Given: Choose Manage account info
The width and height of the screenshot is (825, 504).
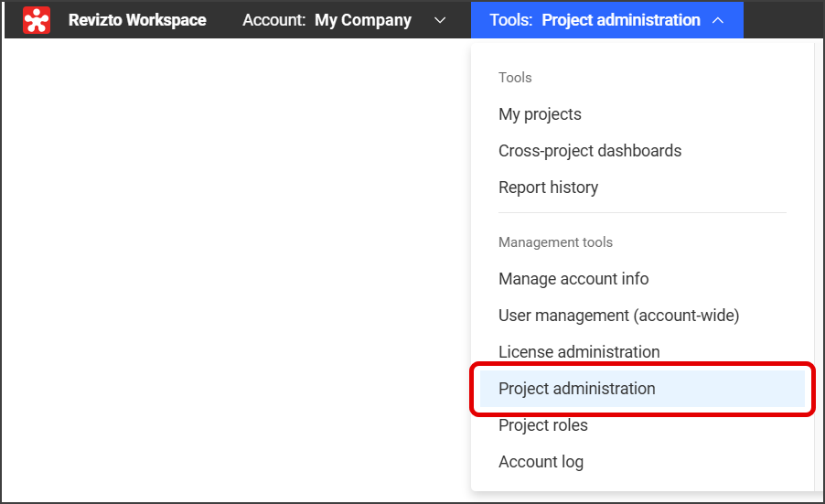Looking at the screenshot, I should [573, 278].
